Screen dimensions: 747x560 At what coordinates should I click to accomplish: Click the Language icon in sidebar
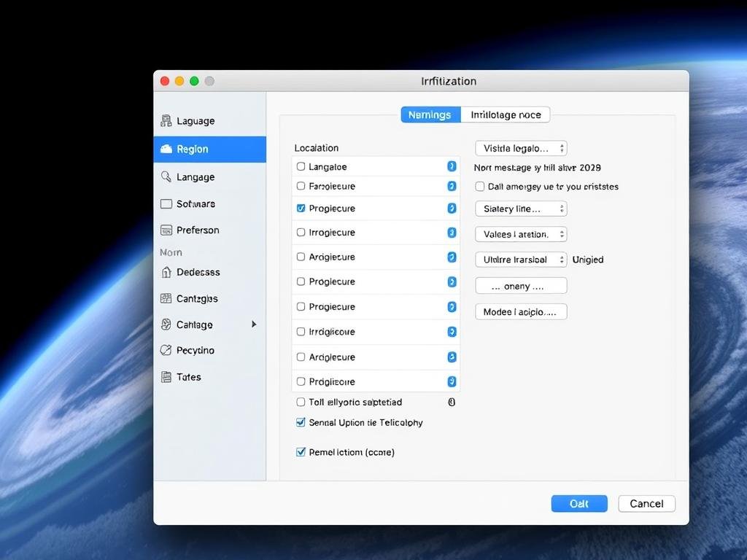166,121
